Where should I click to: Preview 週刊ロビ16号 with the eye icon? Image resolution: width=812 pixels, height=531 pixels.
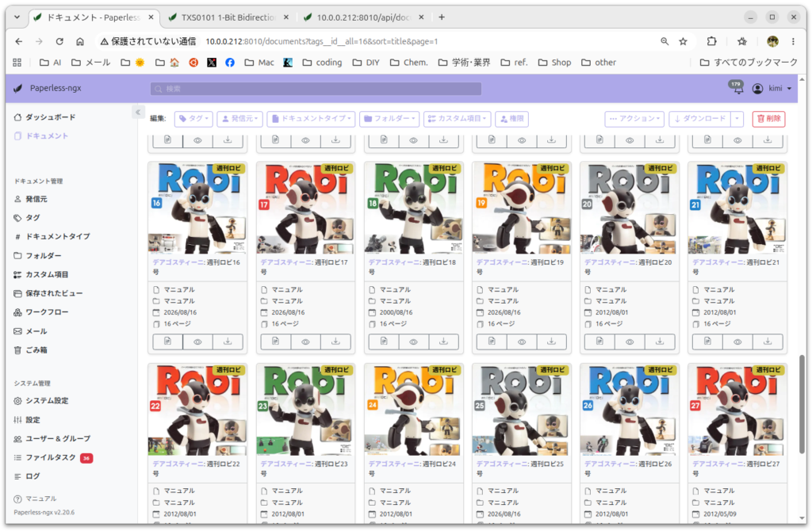197,342
